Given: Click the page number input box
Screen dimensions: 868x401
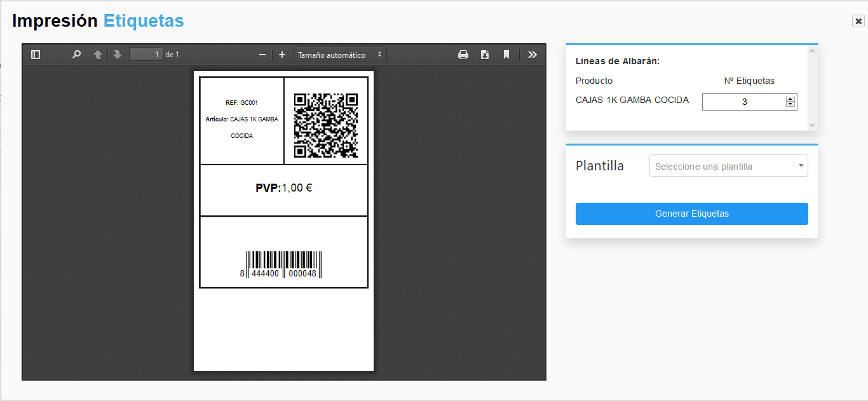Looking at the screenshot, I should [x=146, y=55].
